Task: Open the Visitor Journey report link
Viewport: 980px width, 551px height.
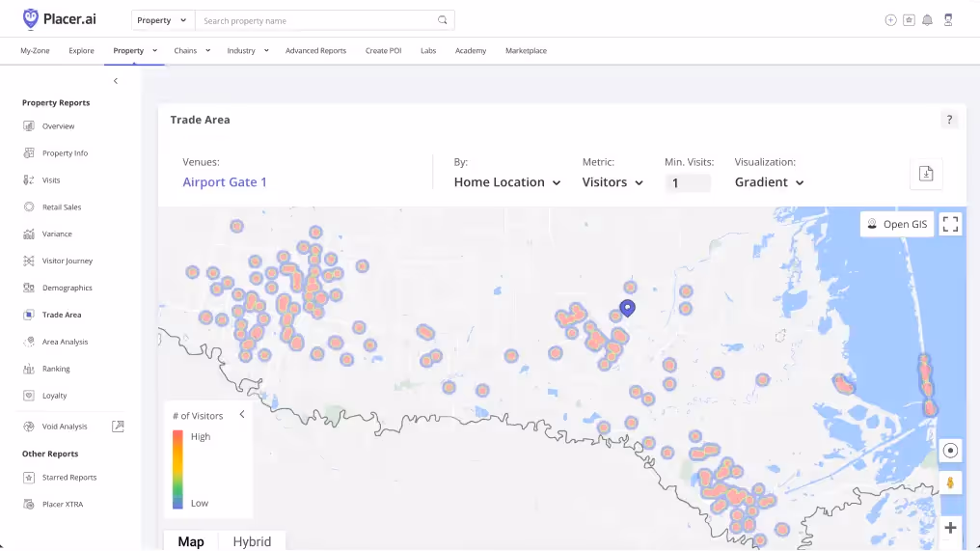Action: (67, 261)
